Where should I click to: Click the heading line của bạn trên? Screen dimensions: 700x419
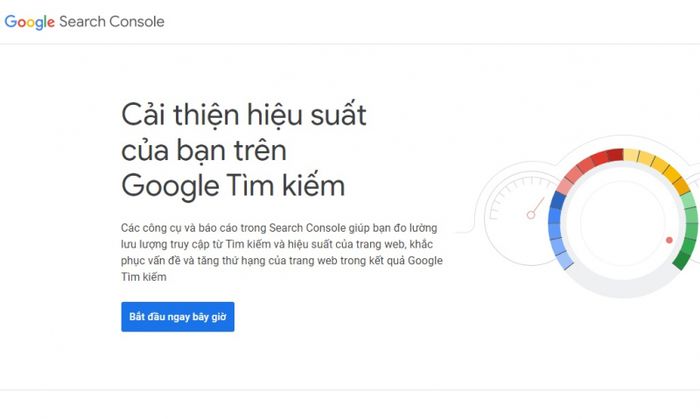pos(204,151)
